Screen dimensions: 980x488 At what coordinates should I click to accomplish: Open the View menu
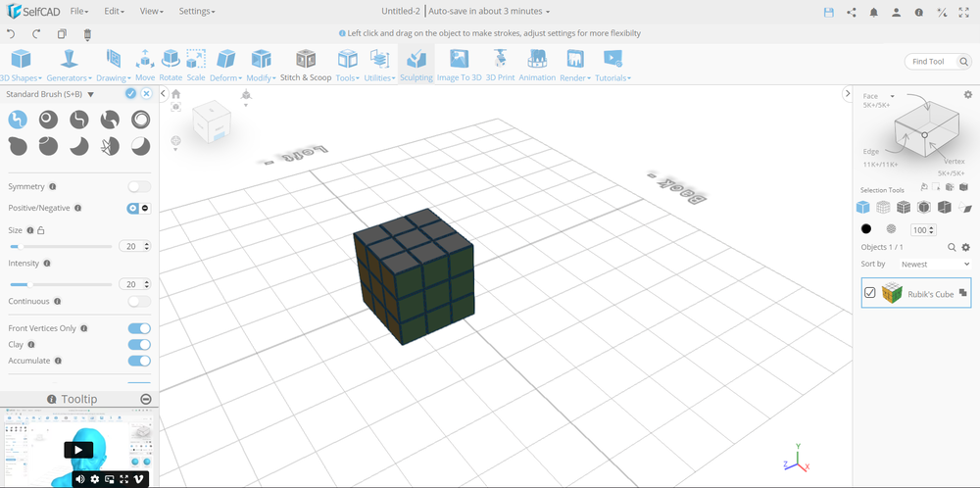[151, 11]
